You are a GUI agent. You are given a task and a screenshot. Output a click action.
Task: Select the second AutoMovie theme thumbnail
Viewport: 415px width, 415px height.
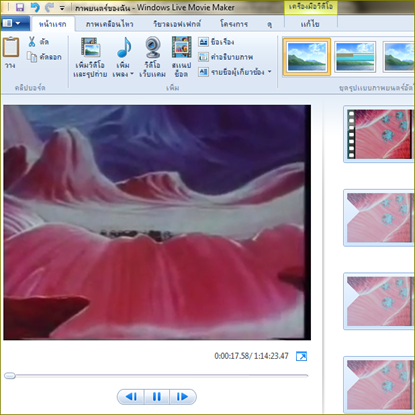pyautogui.click(x=355, y=57)
